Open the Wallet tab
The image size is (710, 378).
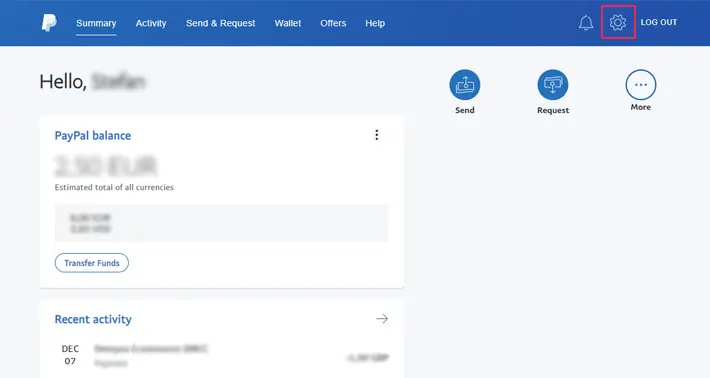pos(288,23)
